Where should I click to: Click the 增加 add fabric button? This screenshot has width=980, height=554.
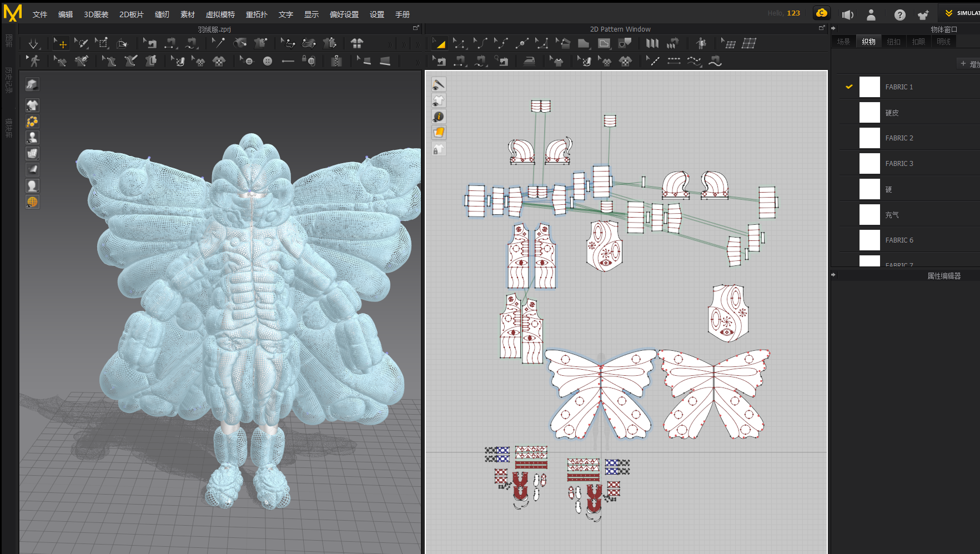969,63
